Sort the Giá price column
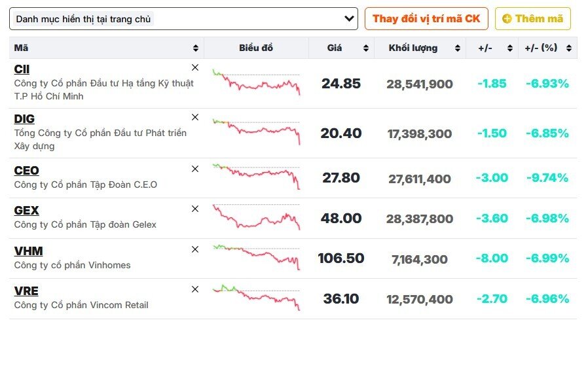Image resolution: width=588 pixels, height=369 pixels. pyautogui.click(x=366, y=48)
